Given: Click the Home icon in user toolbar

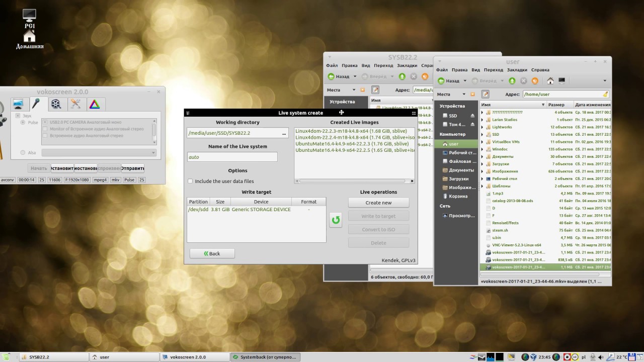Looking at the screenshot, I should click(x=550, y=81).
